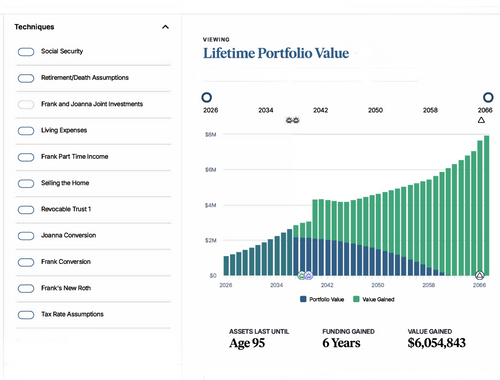Click the Age 95 assets value
Screen dimensions: 500x380
click(247, 343)
